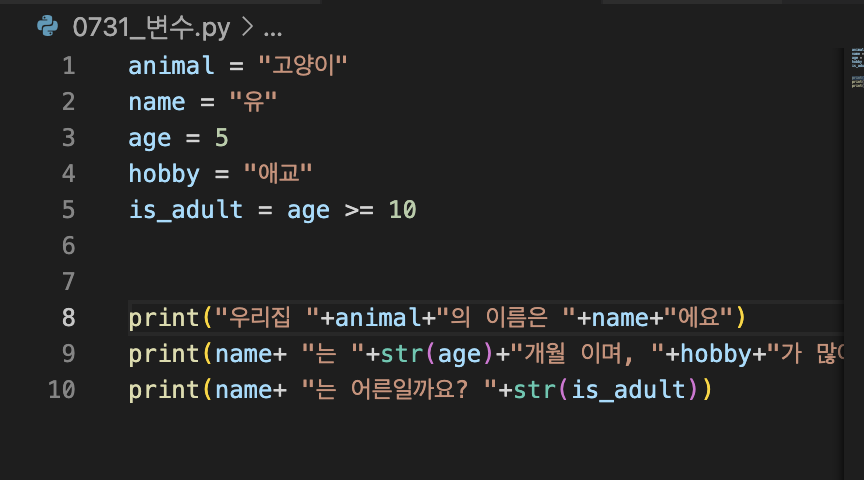The width and height of the screenshot is (864, 480).
Task: Click "의 이름은 " string on line 8
Action: (506, 317)
